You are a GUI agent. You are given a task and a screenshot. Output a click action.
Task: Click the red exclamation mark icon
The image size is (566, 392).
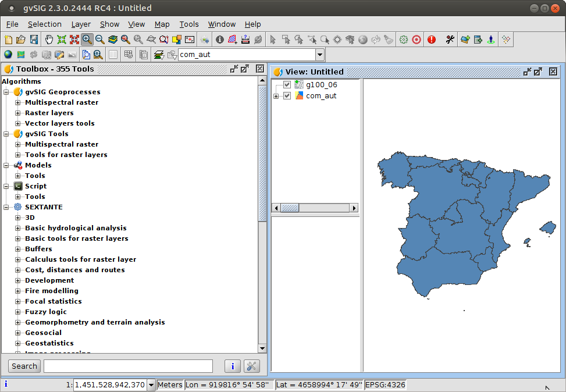[431, 40]
